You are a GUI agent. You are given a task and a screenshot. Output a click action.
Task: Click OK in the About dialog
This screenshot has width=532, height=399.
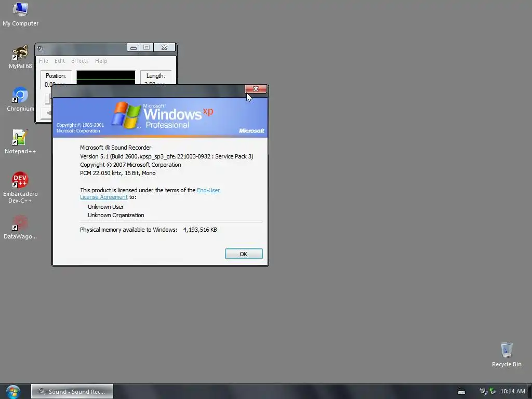click(x=244, y=254)
